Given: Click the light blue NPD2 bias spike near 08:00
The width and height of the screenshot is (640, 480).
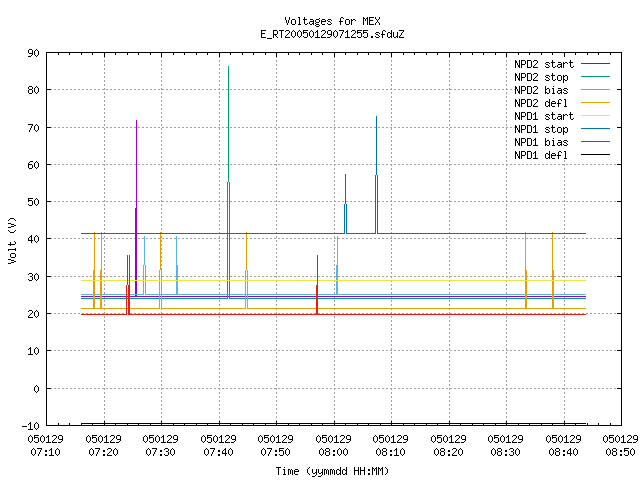Looking at the screenshot, I should click(337, 265).
